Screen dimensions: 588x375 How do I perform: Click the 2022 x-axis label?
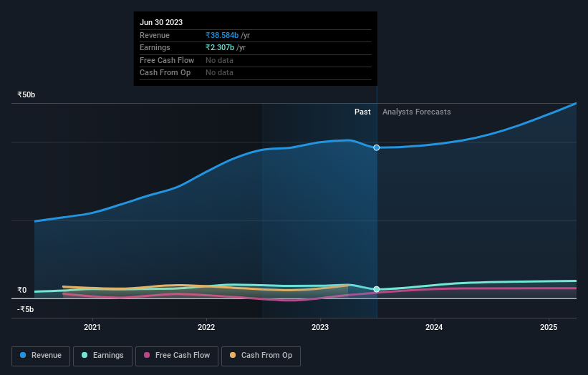[206, 327]
